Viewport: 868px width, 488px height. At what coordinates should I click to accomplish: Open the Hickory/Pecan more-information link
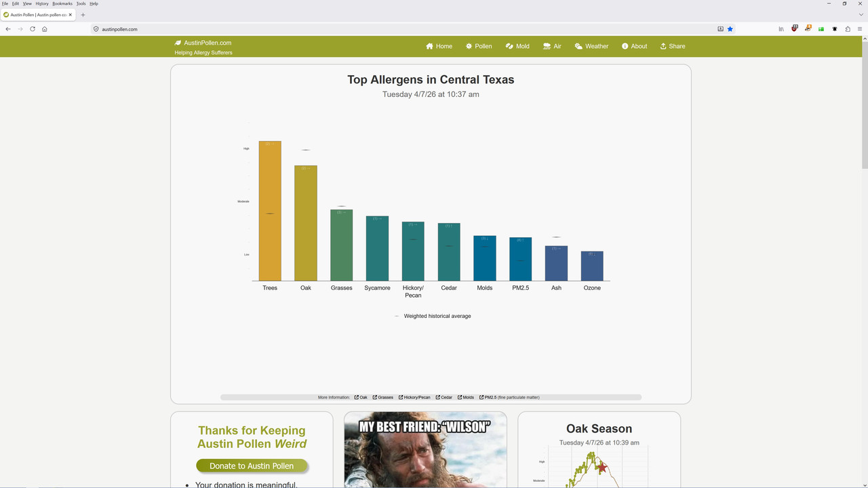pyautogui.click(x=414, y=397)
